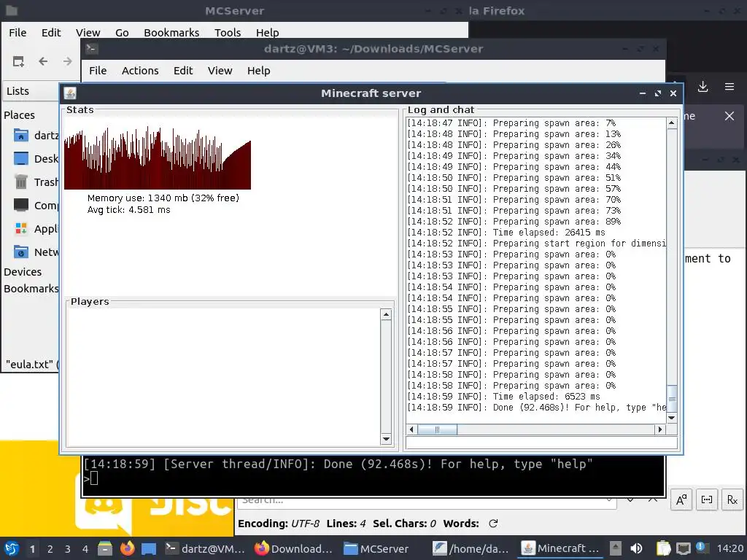This screenshot has height=560, width=747.
Task: Close the Firefox notification with the X
Action: [729, 116]
